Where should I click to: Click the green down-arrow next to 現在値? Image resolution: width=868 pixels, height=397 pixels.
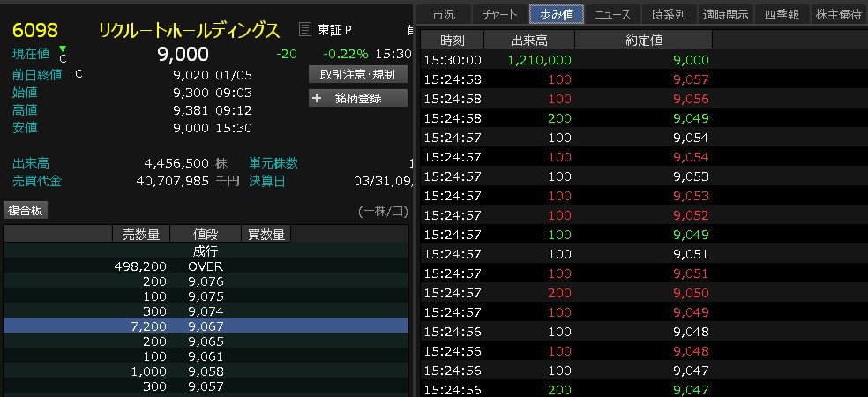tap(63, 49)
